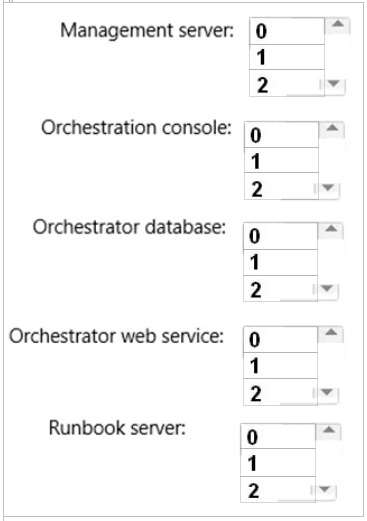Select 2 for Runbook server
The image size is (367, 521).
[x=278, y=490]
